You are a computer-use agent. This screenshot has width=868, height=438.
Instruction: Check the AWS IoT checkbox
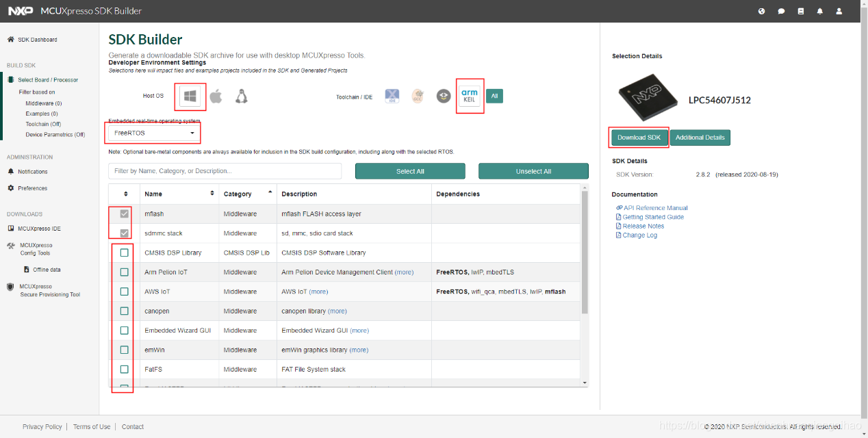[x=124, y=292]
